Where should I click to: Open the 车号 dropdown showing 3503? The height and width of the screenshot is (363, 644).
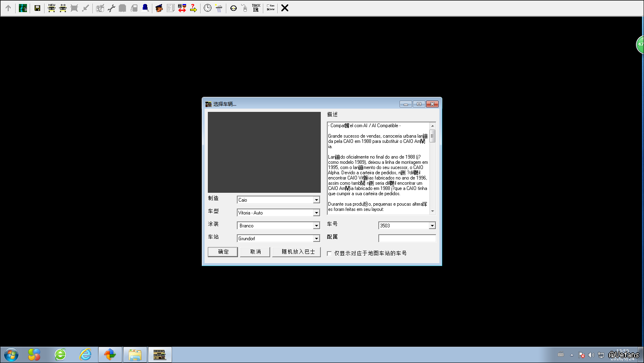pyautogui.click(x=432, y=226)
